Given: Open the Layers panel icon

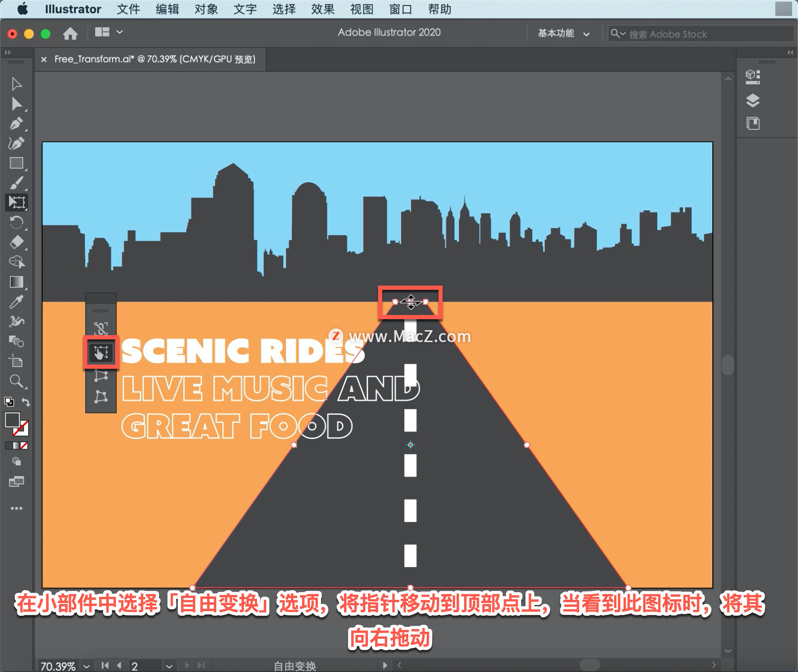Looking at the screenshot, I should click(753, 101).
